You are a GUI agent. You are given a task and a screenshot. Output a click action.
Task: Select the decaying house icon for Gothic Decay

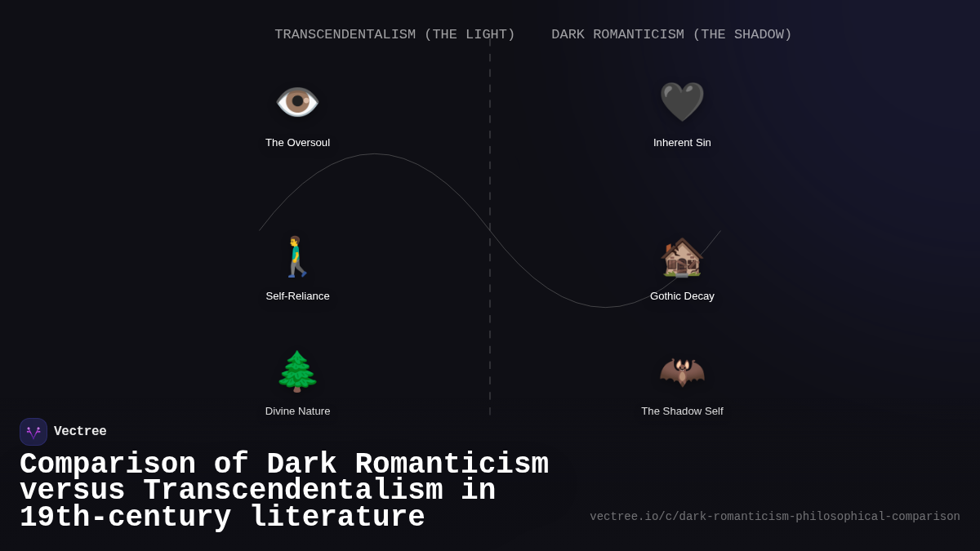pos(682,256)
